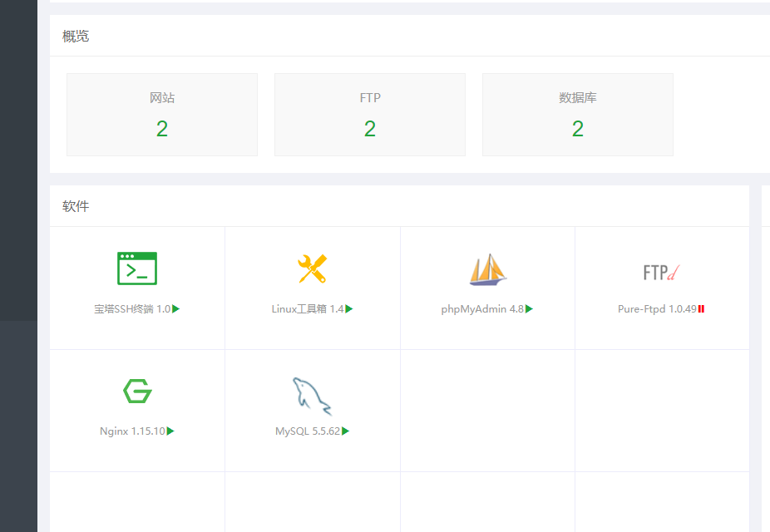This screenshot has width=770, height=532.
Task: Click the MySQL 5.5.62 label
Action: [308, 431]
